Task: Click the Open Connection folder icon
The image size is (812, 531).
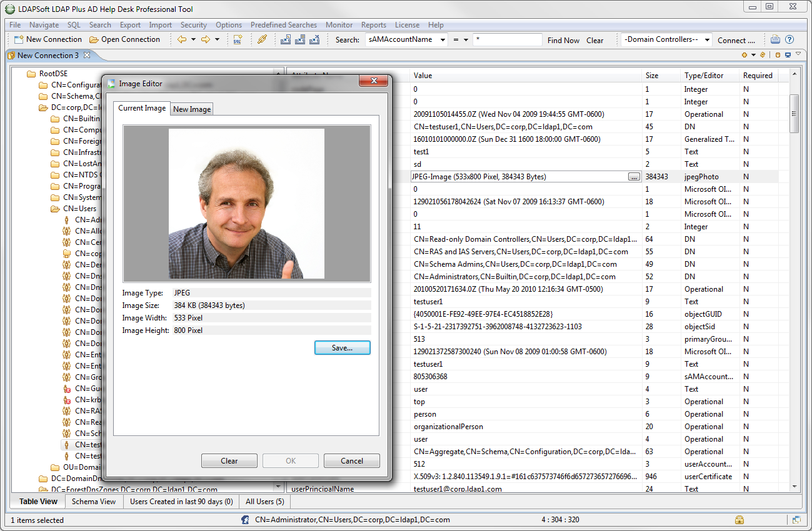Action: click(x=94, y=39)
